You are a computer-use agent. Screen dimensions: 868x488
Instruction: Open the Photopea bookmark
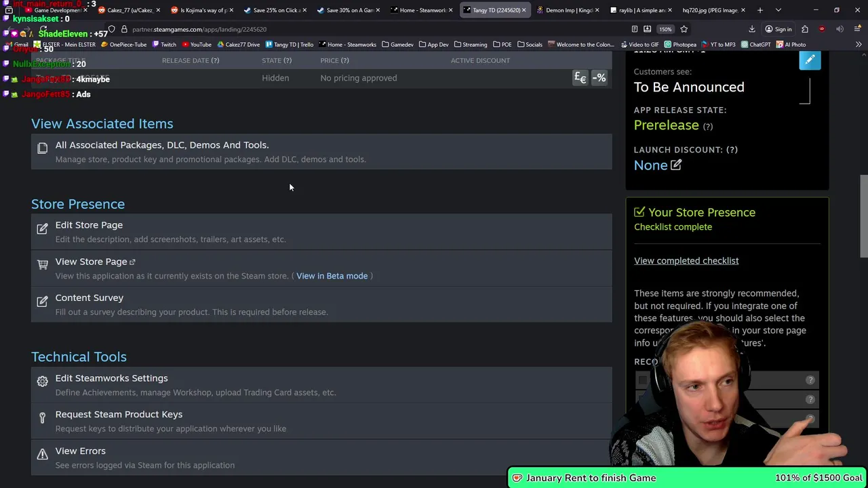pyautogui.click(x=680, y=45)
